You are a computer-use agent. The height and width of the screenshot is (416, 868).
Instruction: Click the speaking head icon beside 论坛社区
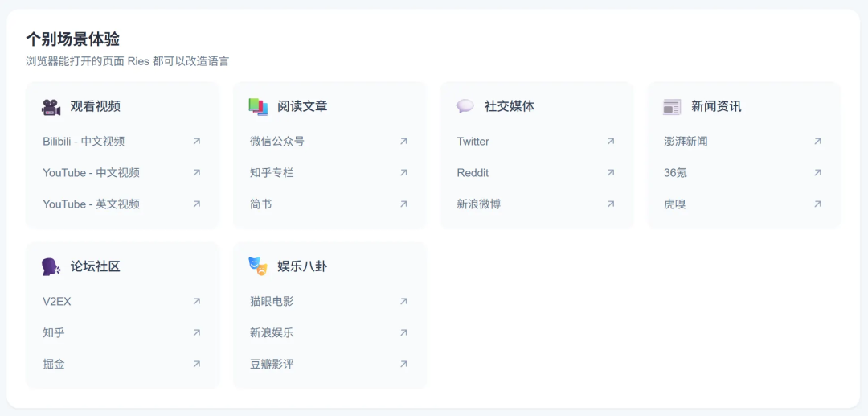click(x=51, y=266)
